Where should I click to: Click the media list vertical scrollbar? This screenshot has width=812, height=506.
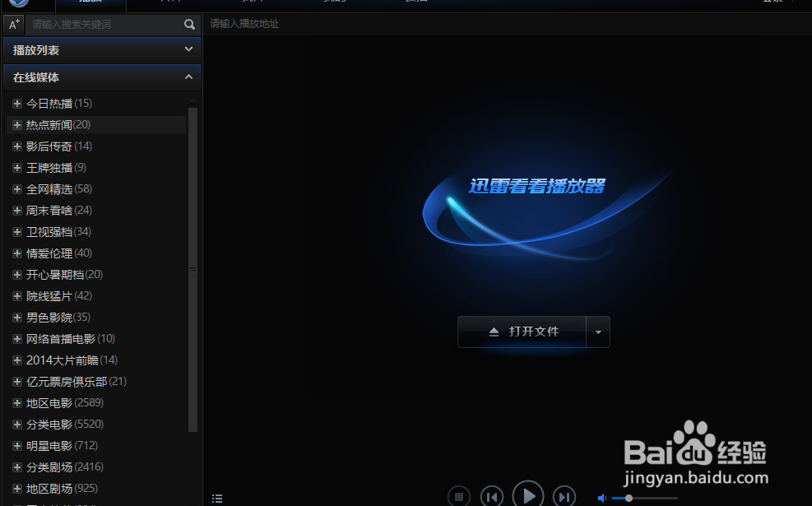pos(193,269)
